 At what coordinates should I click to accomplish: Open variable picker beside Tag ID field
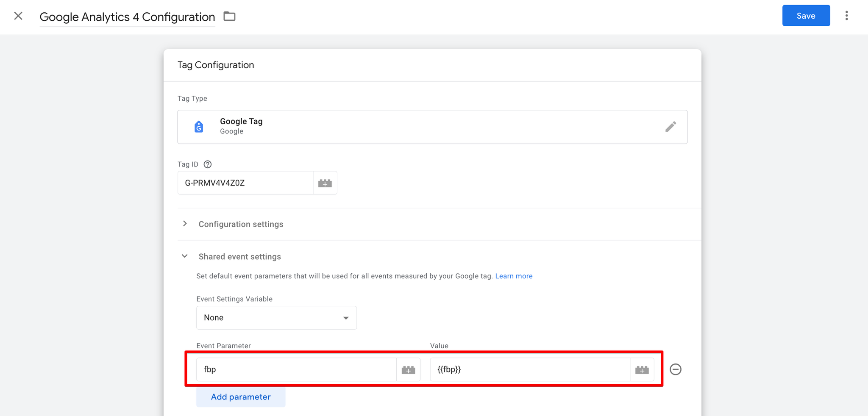325,183
